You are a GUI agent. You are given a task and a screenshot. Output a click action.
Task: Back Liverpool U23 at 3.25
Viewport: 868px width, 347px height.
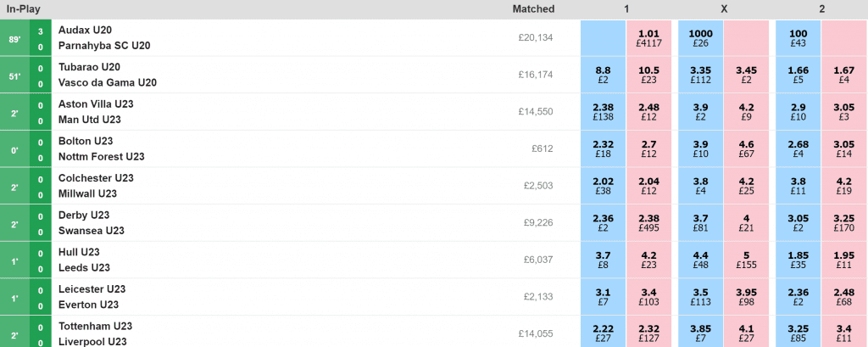click(798, 333)
